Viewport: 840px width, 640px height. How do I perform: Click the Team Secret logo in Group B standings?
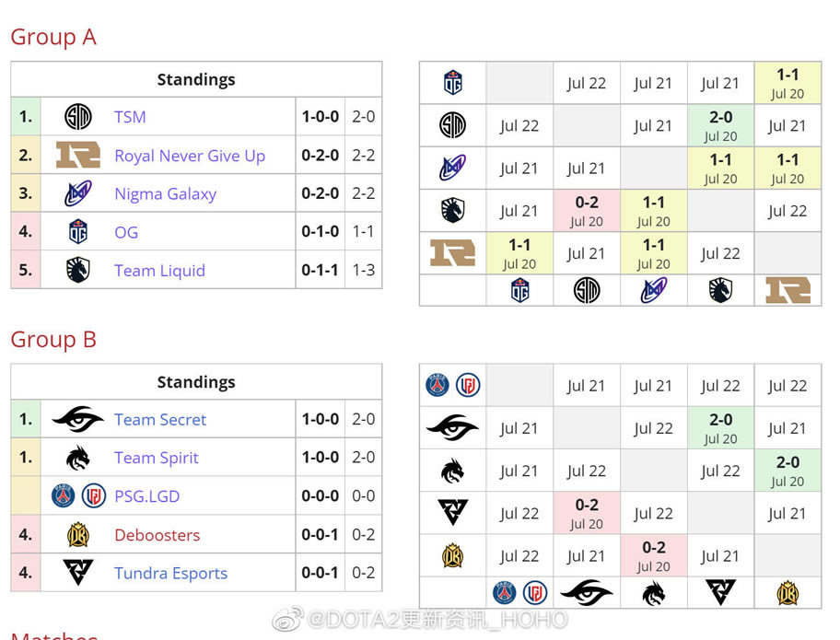tap(78, 420)
